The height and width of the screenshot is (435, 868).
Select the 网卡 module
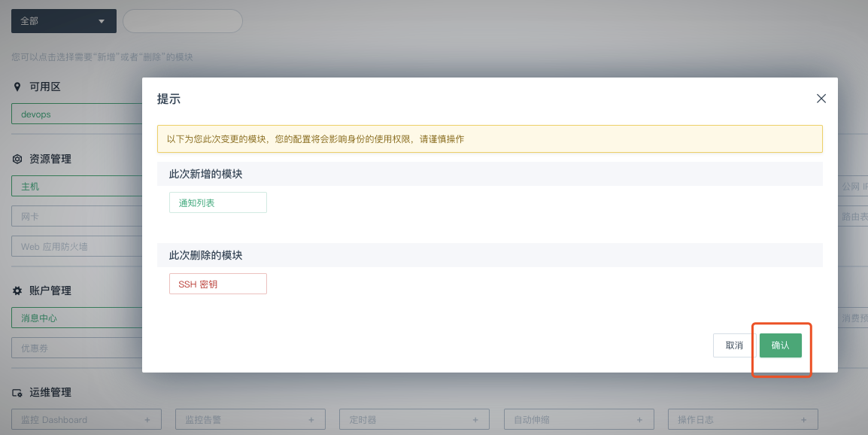77,217
